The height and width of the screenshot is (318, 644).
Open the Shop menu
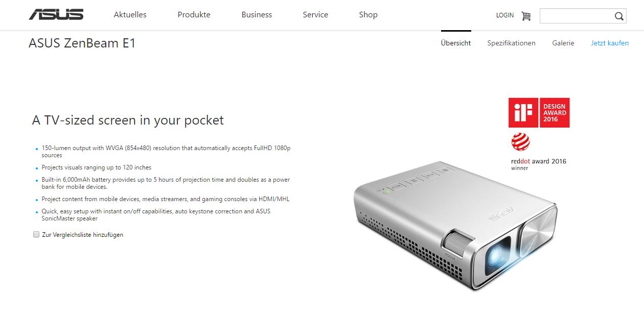[x=368, y=15]
